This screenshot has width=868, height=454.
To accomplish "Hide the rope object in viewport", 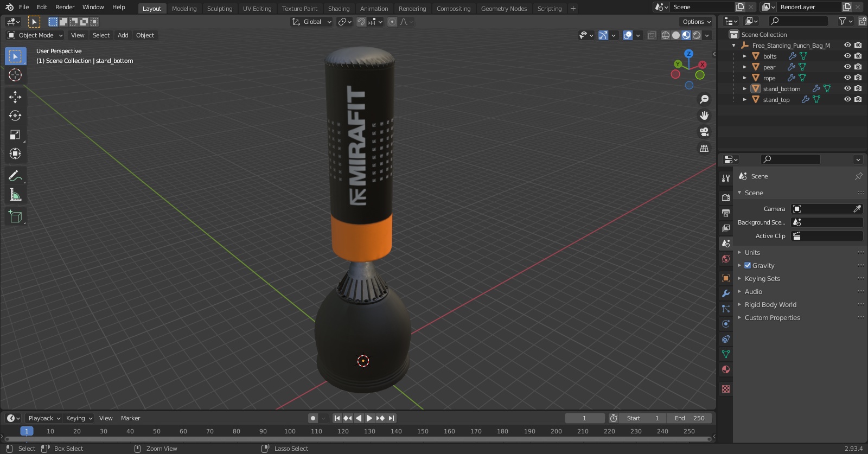I will point(847,78).
